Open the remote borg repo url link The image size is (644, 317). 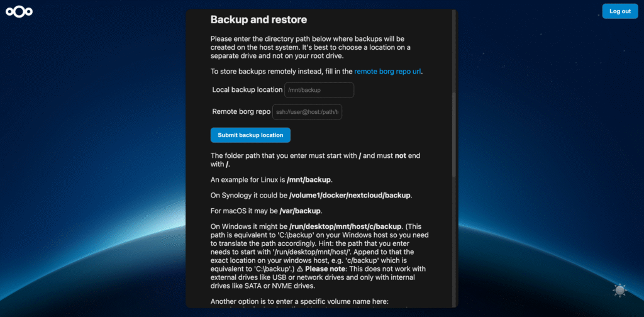[387, 72]
